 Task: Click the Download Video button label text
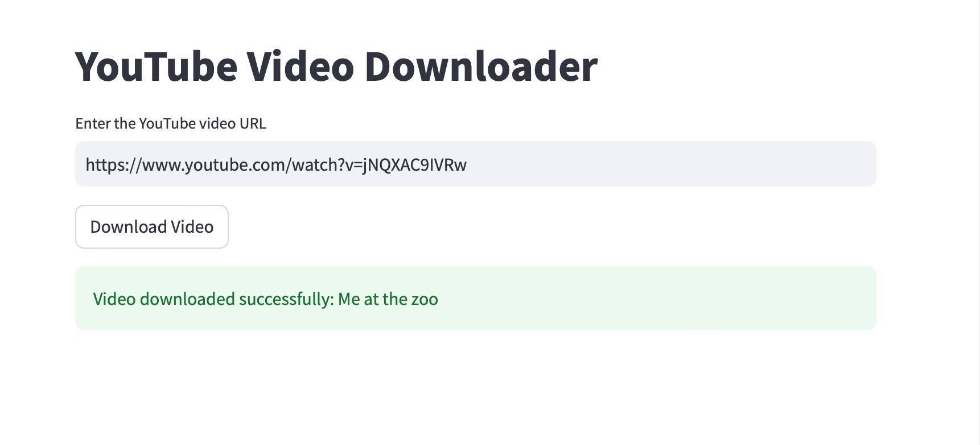(151, 226)
